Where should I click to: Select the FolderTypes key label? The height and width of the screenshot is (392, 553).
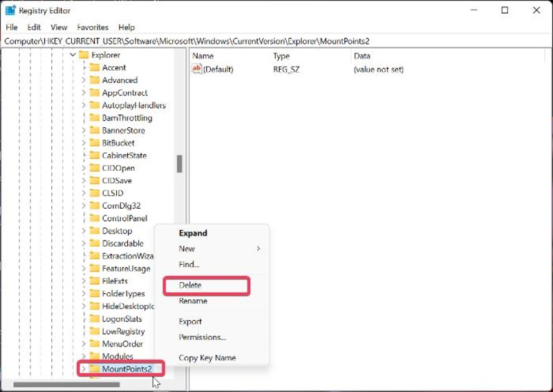124,294
